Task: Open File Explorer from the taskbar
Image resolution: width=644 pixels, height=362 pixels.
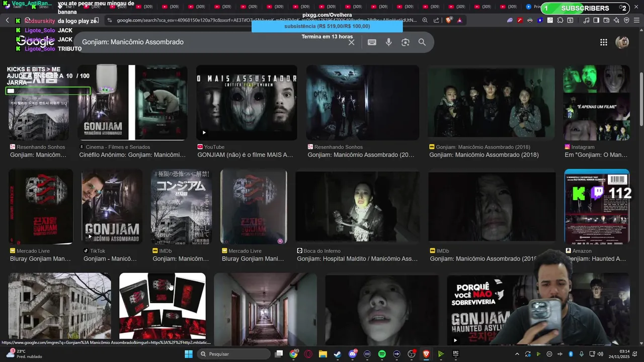Action: coord(323,354)
